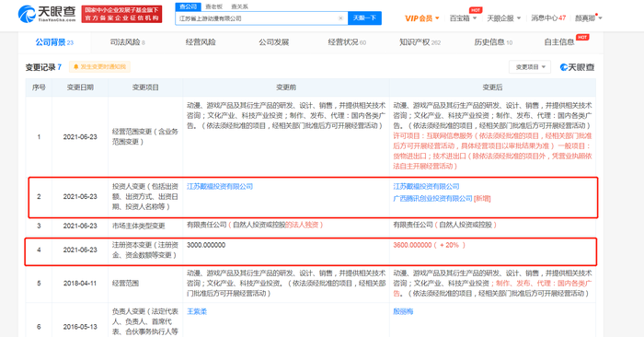The height and width of the screenshot is (337, 644).
Task: Open the 变更项目 filter dropdown
Action: pos(530,67)
